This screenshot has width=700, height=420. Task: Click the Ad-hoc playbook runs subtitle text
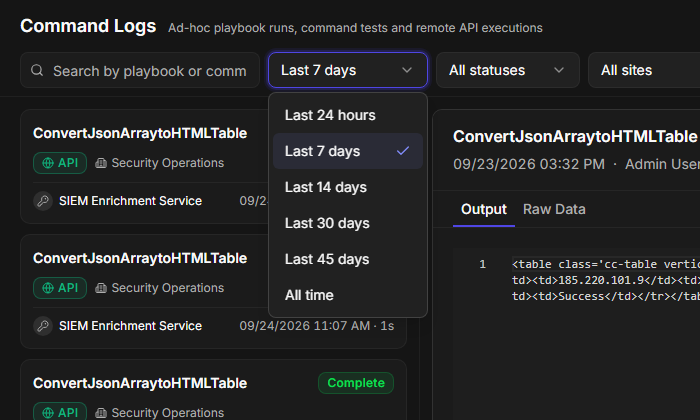point(355,28)
